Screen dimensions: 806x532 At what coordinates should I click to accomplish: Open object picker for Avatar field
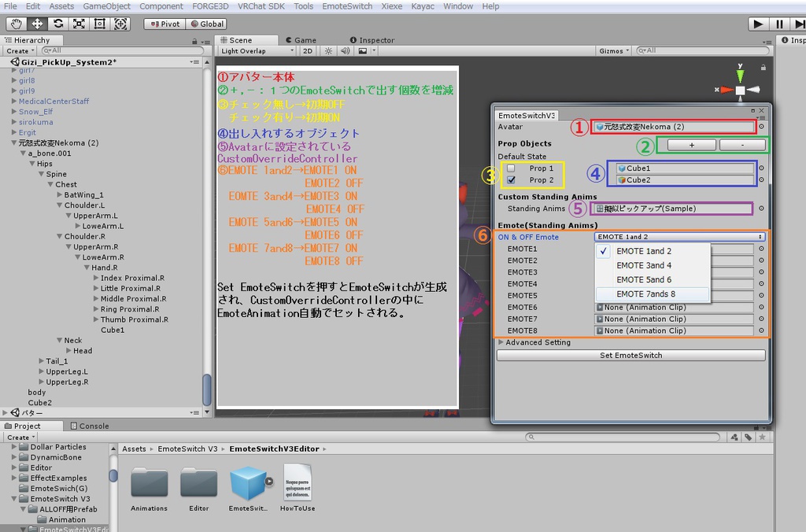click(x=761, y=127)
